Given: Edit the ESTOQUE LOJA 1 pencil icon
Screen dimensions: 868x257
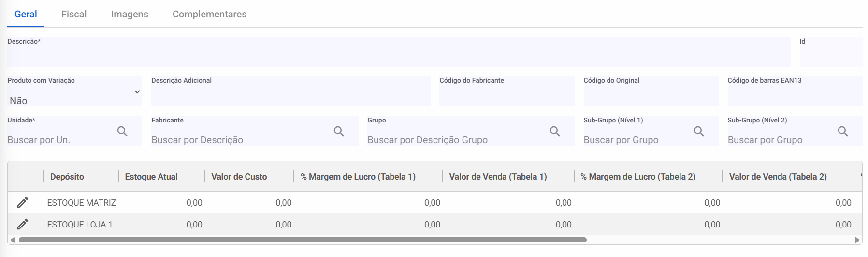Looking at the screenshot, I should click(23, 224).
